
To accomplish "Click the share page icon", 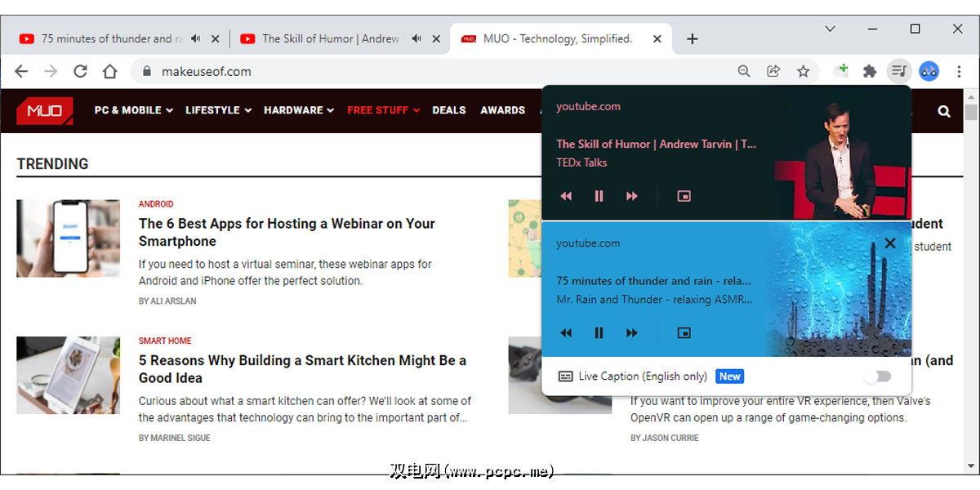I will 773,71.
